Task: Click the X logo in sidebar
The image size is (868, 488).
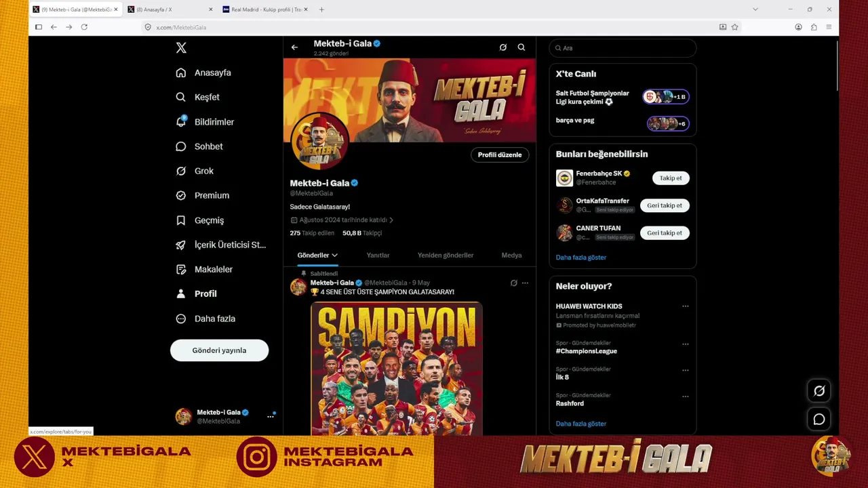Action: (181, 48)
